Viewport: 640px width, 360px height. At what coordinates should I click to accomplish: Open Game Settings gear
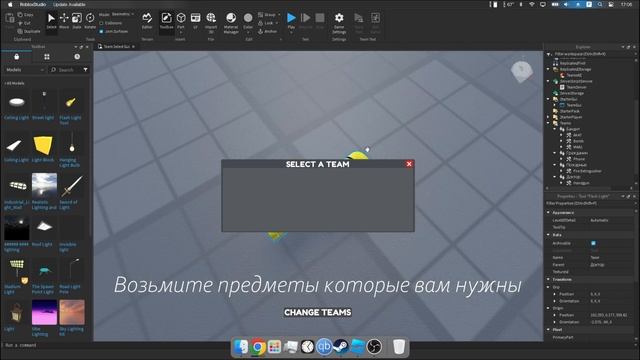pos(339,22)
